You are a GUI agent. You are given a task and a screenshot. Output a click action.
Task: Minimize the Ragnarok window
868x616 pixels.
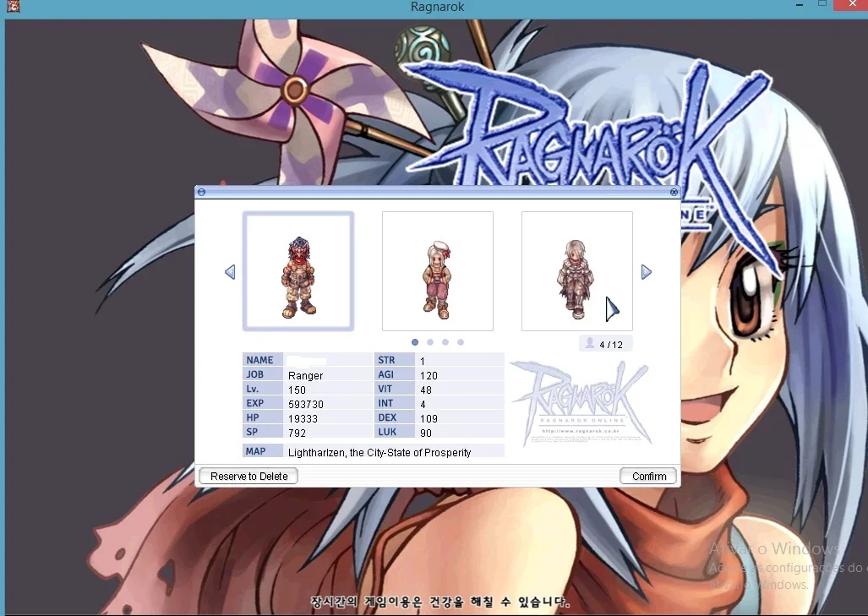(800, 5)
